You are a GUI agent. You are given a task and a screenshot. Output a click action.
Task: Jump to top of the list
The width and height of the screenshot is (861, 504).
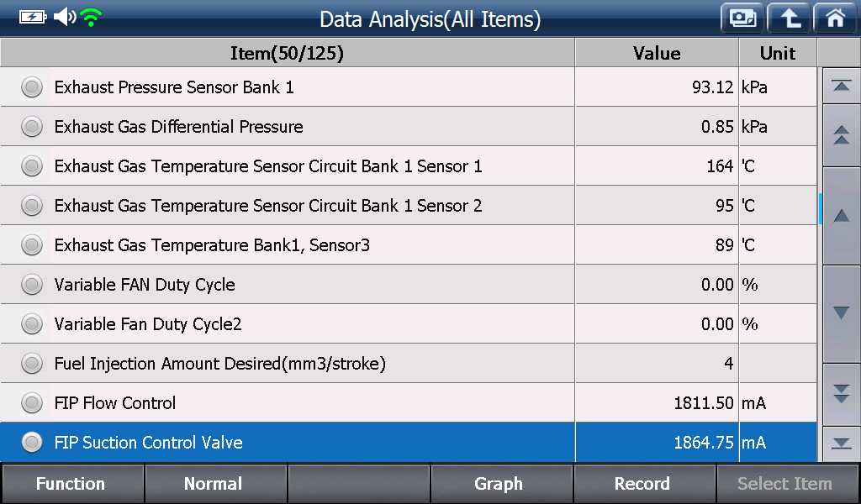coord(841,87)
